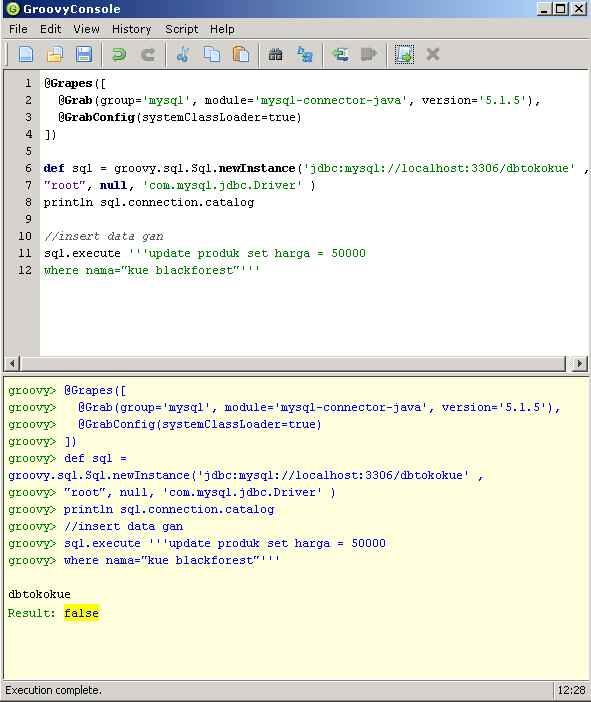Copy selection using the Copy icon

[x=212, y=55]
